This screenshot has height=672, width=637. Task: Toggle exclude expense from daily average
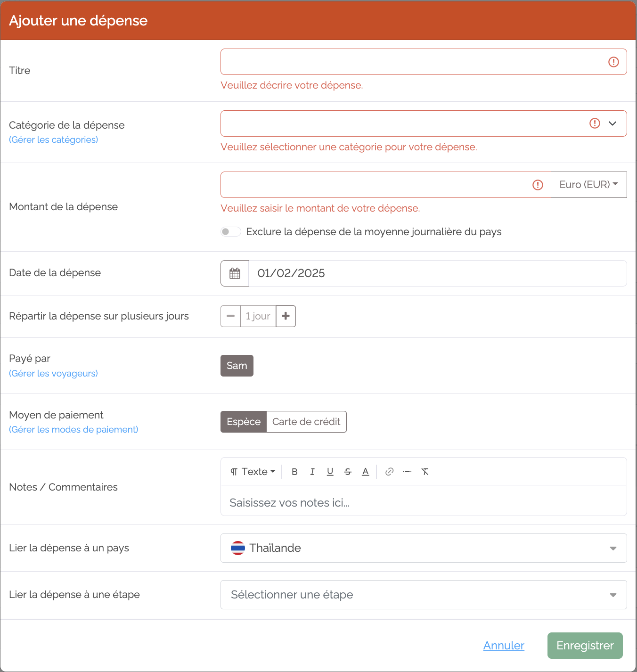tap(231, 232)
